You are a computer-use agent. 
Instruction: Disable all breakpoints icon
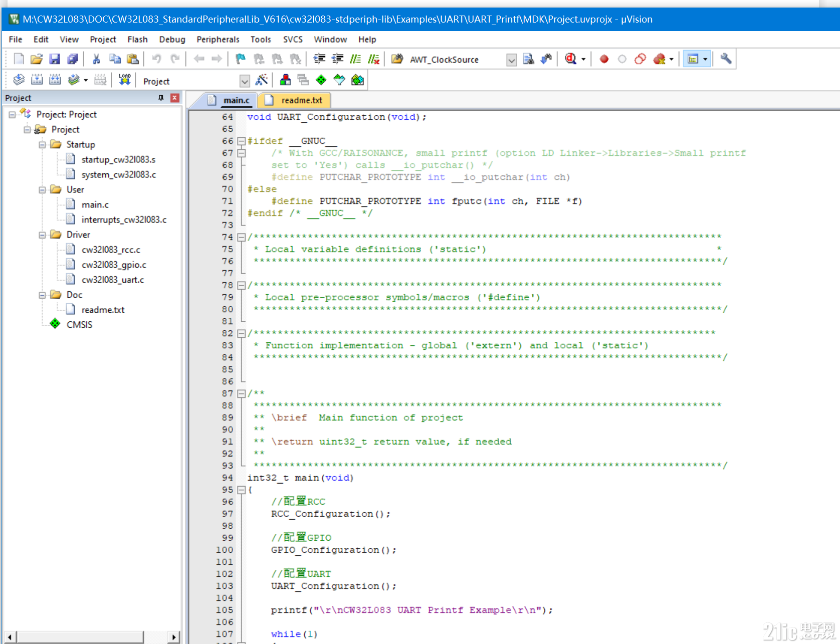tap(640, 59)
